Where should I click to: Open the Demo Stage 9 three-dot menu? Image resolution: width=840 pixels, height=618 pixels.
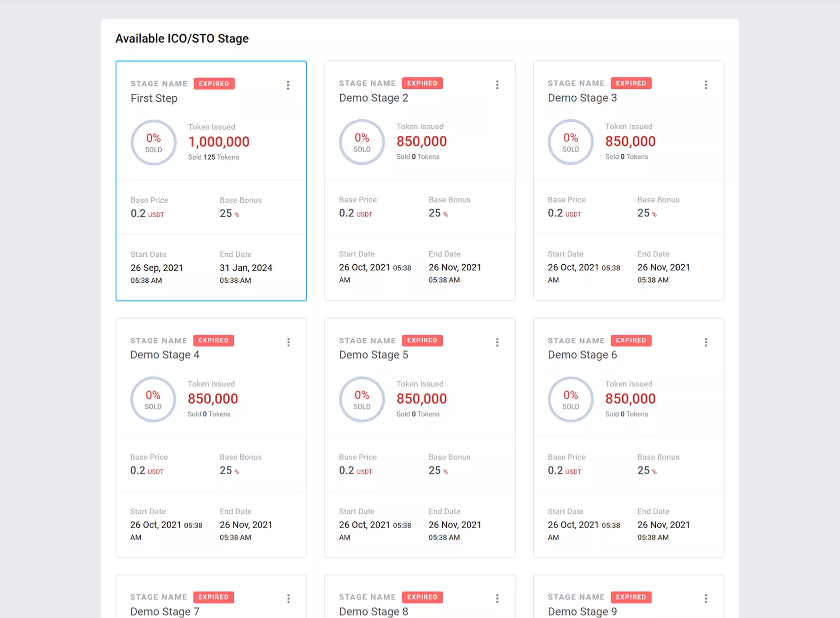[706, 598]
